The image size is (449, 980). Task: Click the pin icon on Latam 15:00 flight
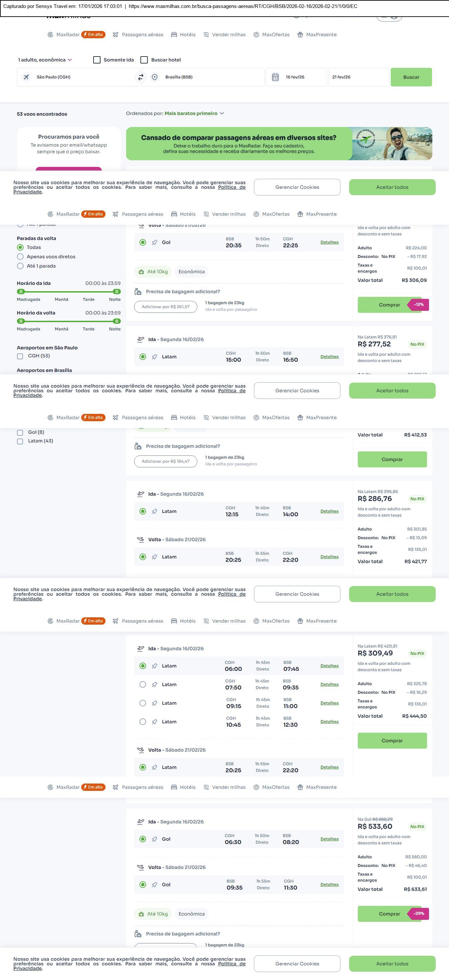(x=154, y=357)
